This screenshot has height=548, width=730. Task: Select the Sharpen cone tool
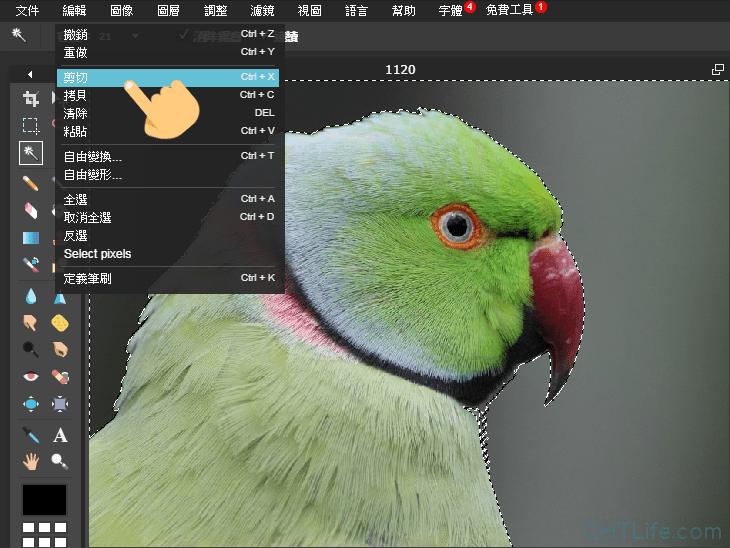60,298
